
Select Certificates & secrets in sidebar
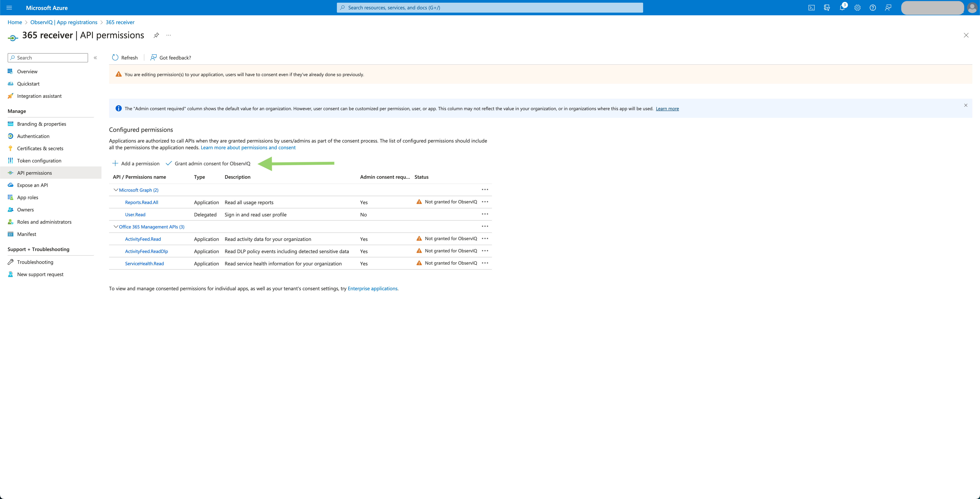click(40, 148)
